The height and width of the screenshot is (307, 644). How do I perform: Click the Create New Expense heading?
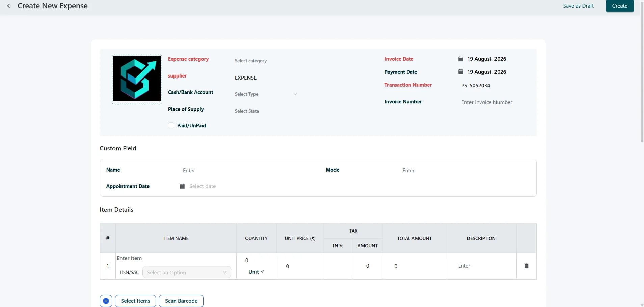click(53, 6)
